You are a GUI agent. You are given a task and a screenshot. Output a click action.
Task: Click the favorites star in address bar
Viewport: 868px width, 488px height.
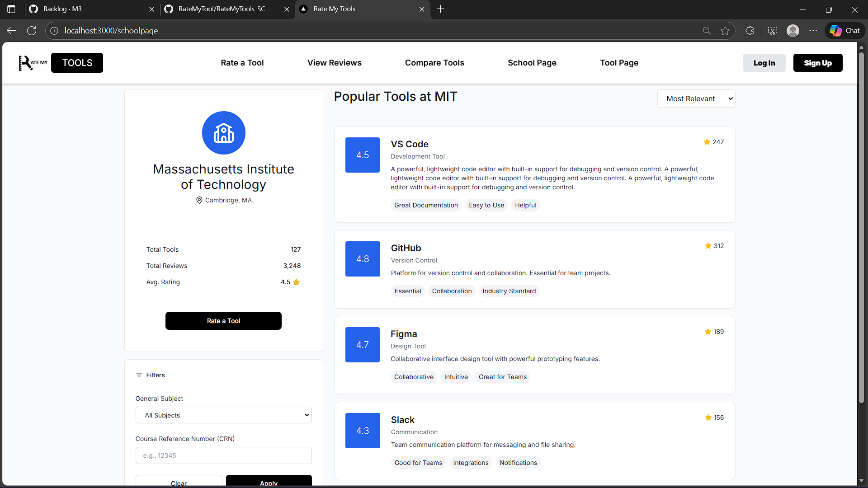tap(725, 31)
